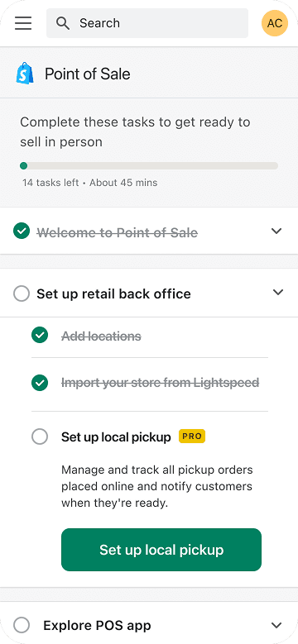Open the hamburger navigation menu
This screenshot has height=644, width=298.
[23, 23]
